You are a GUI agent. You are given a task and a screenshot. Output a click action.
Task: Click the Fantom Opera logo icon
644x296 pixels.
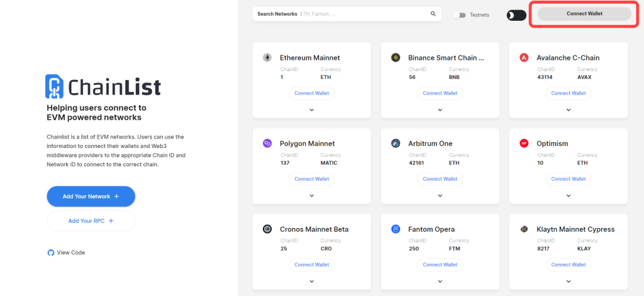click(x=396, y=229)
